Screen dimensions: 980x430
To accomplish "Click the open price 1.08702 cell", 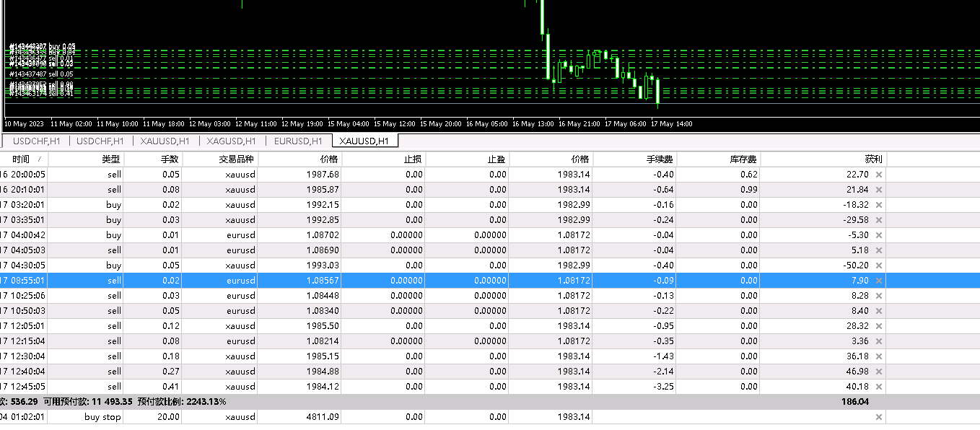I will point(323,235).
